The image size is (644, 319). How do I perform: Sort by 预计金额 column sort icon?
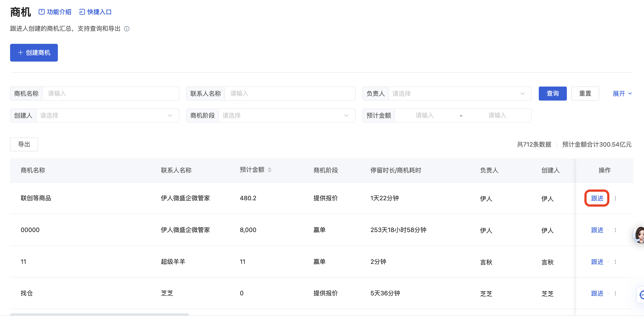(269, 170)
